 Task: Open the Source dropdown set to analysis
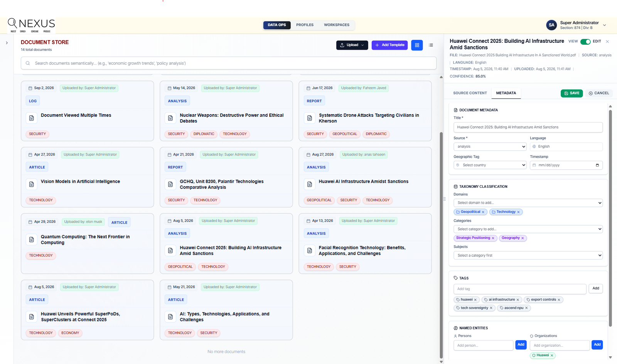tap(490, 147)
